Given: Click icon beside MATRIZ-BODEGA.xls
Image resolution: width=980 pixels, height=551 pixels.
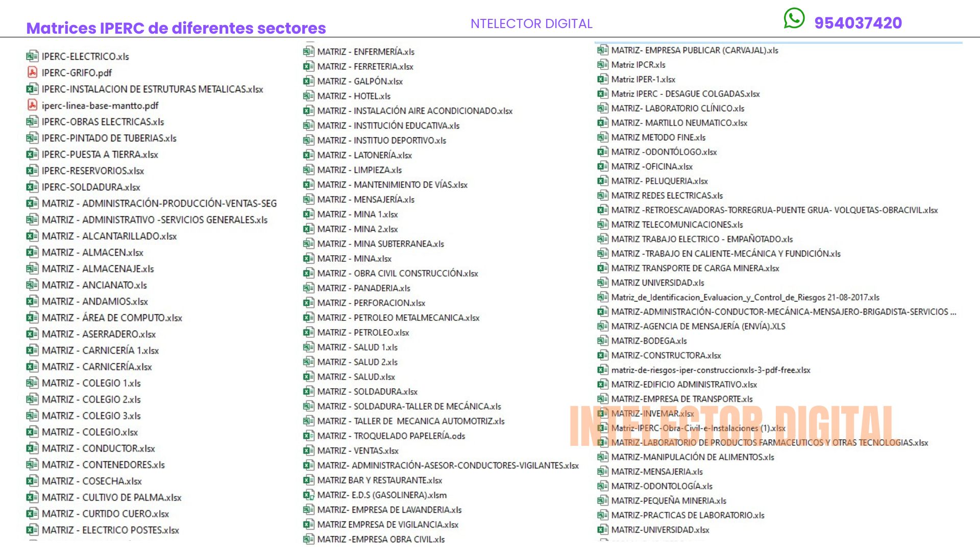Looking at the screenshot, I should coord(602,341).
